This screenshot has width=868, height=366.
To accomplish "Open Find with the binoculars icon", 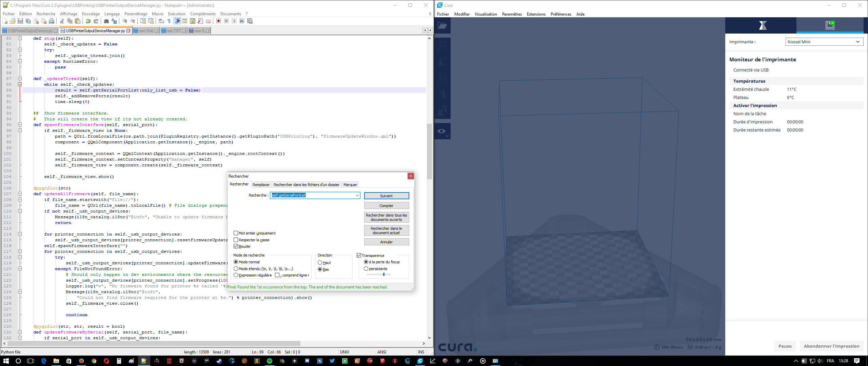I will 106,21.
